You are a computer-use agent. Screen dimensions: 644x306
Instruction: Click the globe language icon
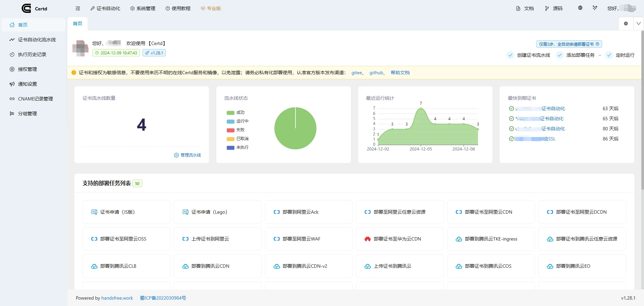[580, 8]
